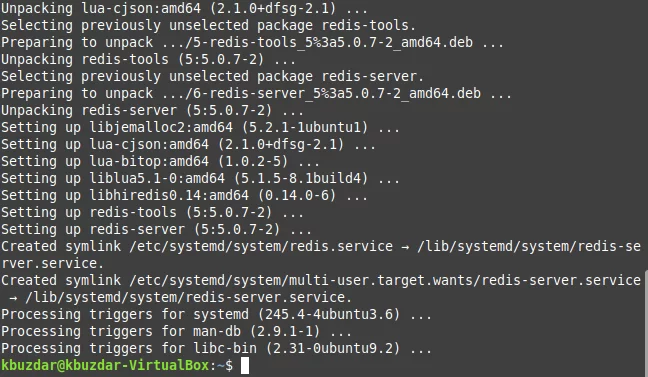The width and height of the screenshot is (648, 377).
Task: Click the /etc/systemd/system/redis.service path text
Action: click(261, 247)
